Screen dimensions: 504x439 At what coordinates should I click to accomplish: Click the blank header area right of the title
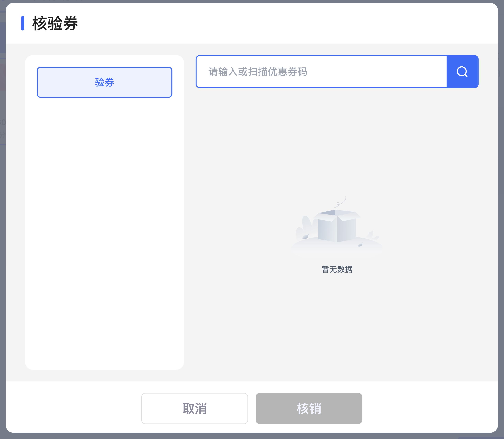coord(270,24)
